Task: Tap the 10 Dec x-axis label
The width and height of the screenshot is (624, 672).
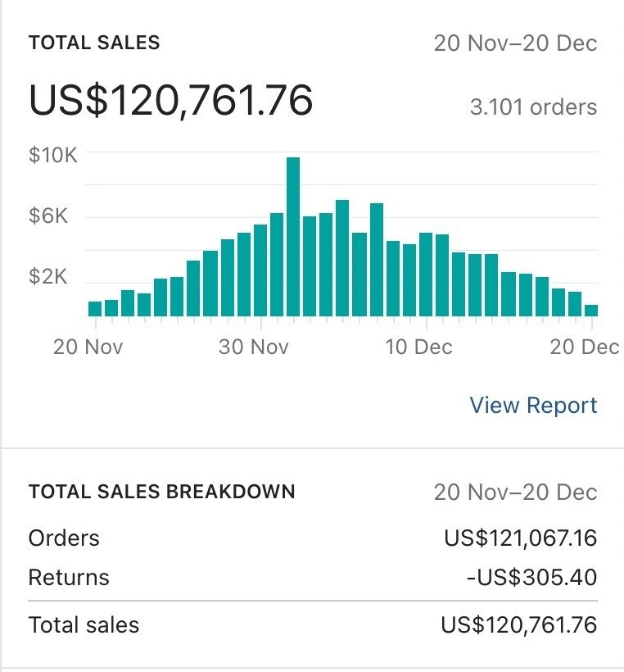Action: tap(418, 347)
